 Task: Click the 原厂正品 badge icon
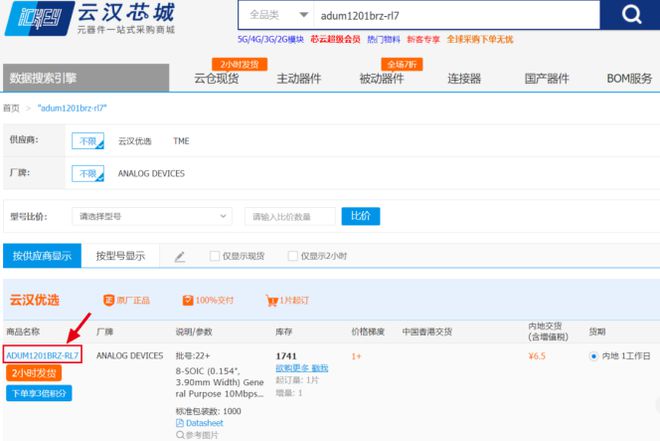click(109, 300)
